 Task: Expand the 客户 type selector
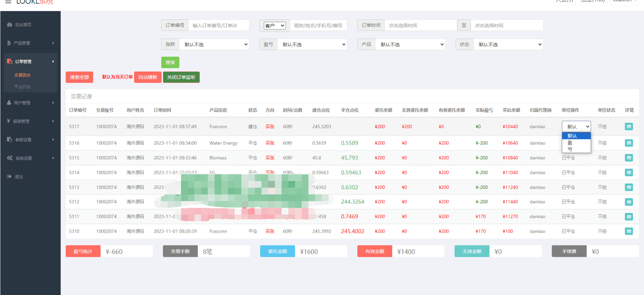pyautogui.click(x=275, y=25)
